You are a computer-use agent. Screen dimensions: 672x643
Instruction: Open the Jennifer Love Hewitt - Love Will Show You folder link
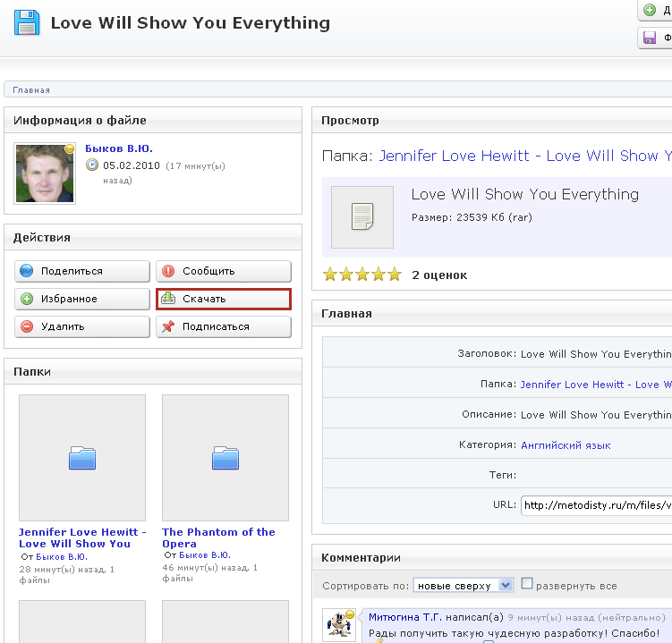tap(82, 537)
